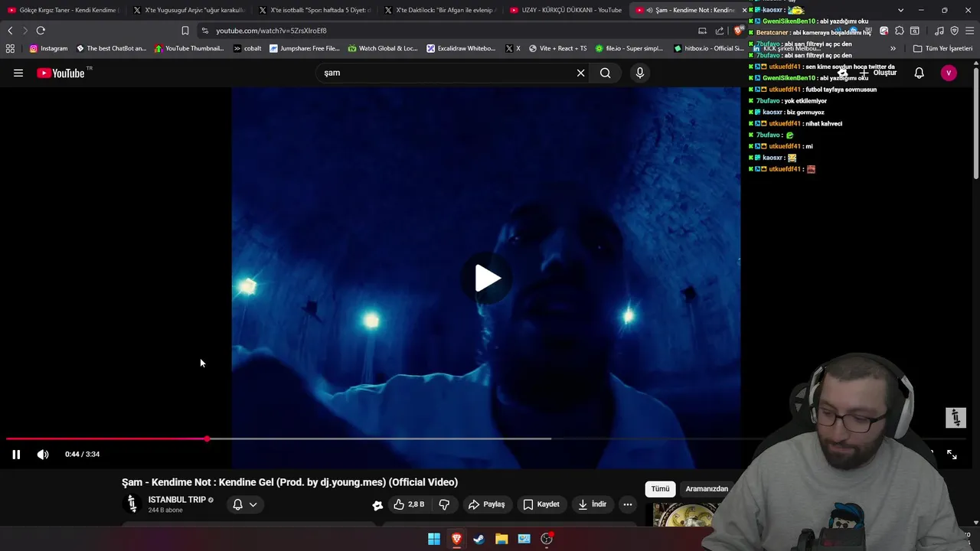Open the tab search chevron dropdown

[900, 10]
